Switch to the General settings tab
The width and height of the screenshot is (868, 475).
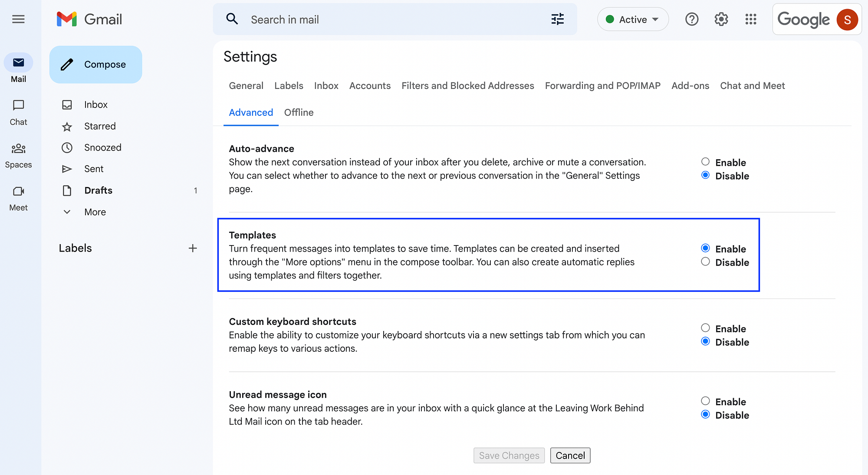(x=246, y=85)
